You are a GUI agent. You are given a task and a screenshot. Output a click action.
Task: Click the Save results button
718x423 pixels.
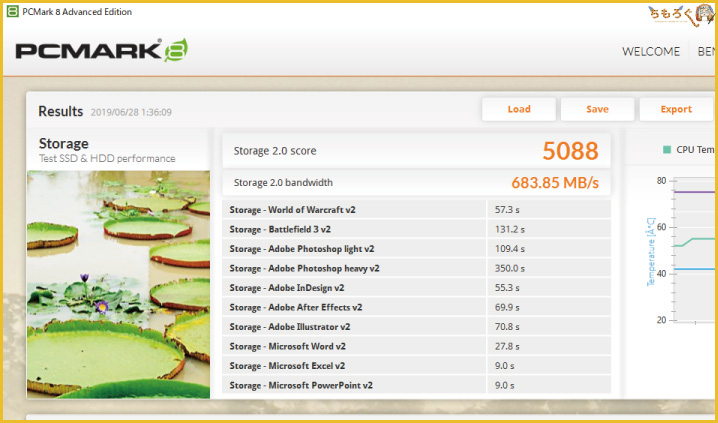pos(597,109)
